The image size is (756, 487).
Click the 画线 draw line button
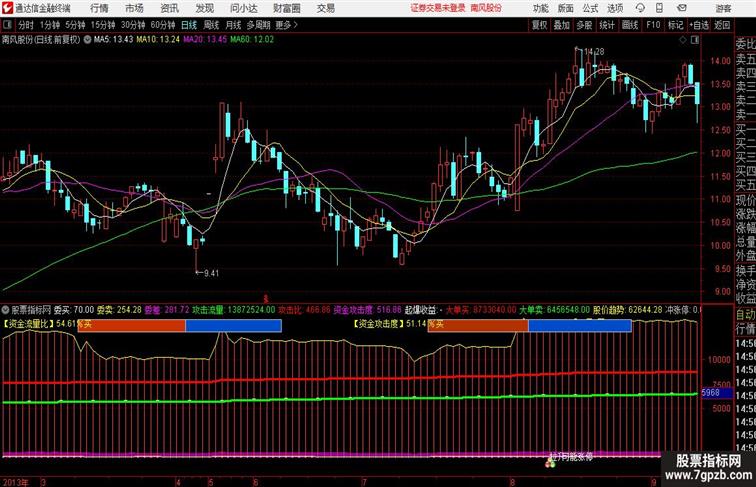pyautogui.click(x=630, y=25)
